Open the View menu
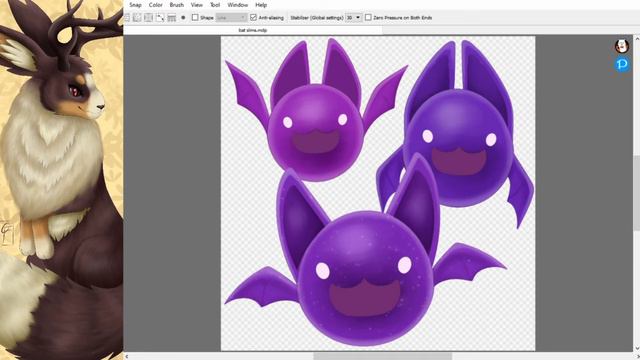 click(x=196, y=5)
